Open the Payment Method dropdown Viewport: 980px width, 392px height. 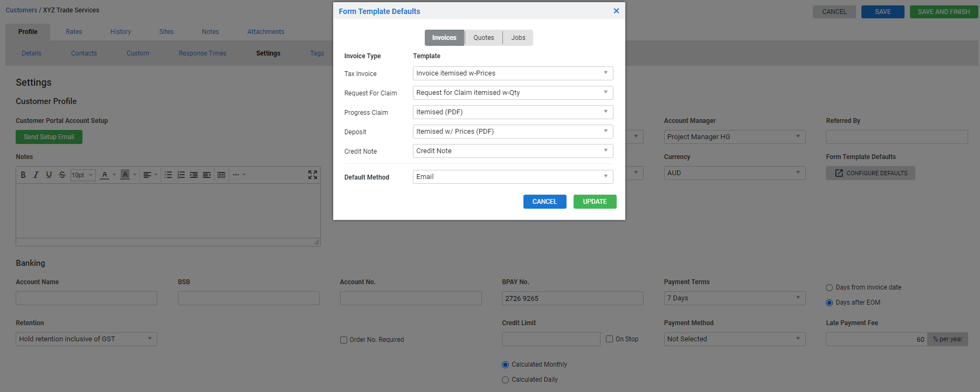[x=735, y=339]
